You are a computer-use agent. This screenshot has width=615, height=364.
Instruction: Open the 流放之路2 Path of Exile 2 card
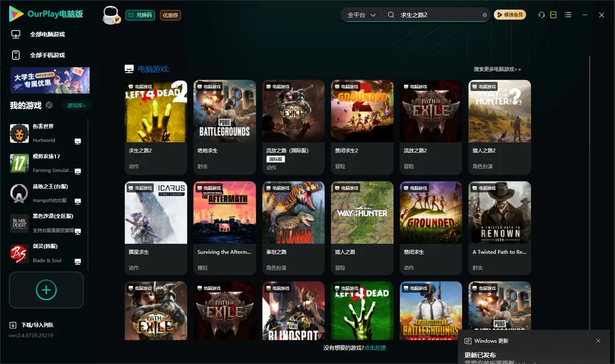pos(431,127)
